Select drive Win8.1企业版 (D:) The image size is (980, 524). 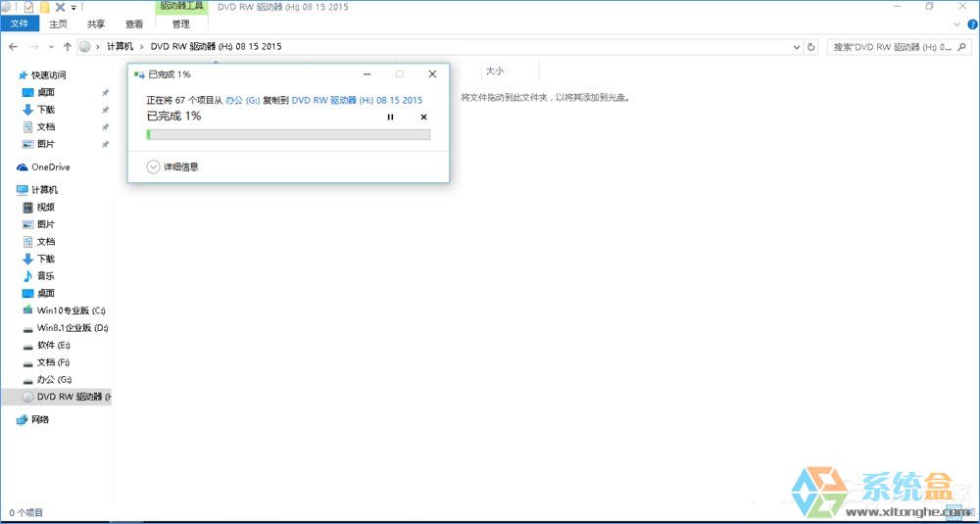[x=73, y=328]
